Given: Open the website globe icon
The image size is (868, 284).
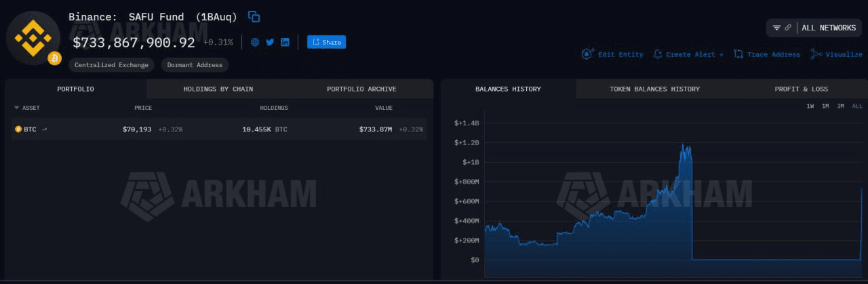Looking at the screenshot, I should (x=255, y=42).
